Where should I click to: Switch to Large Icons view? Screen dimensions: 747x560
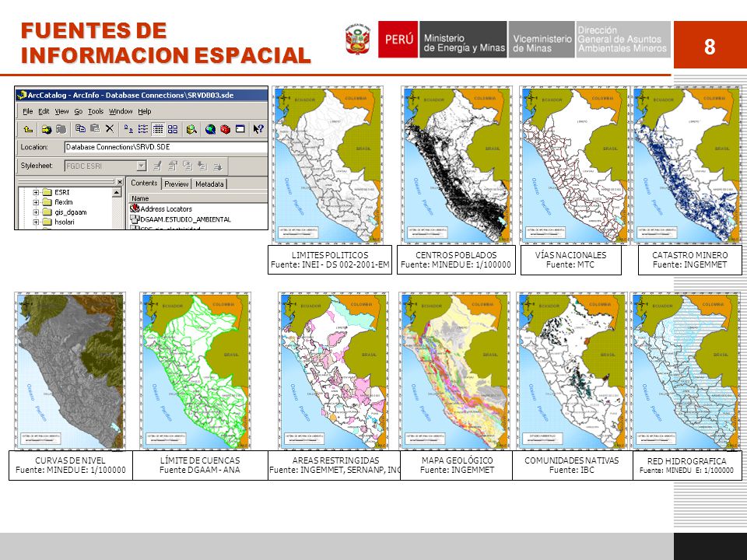pos(128,128)
